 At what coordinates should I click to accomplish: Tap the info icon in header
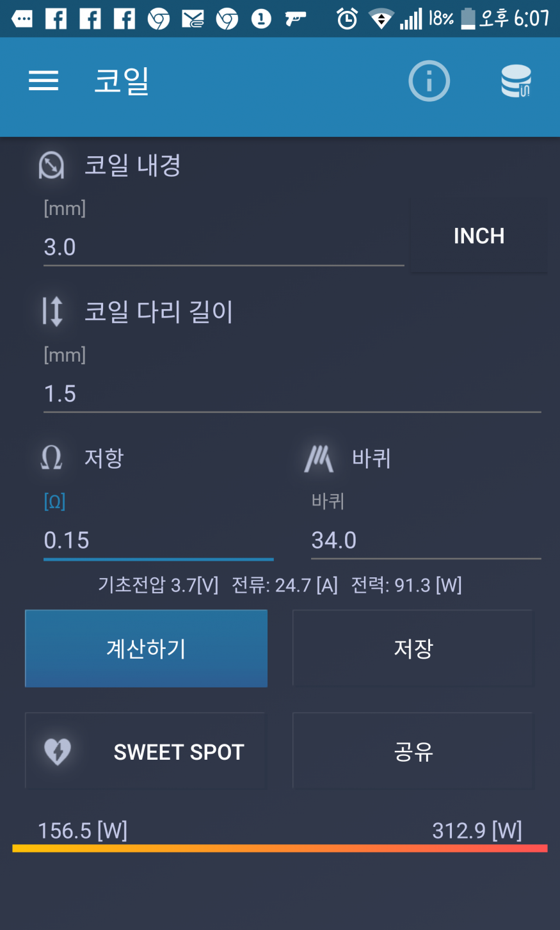(429, 81)
